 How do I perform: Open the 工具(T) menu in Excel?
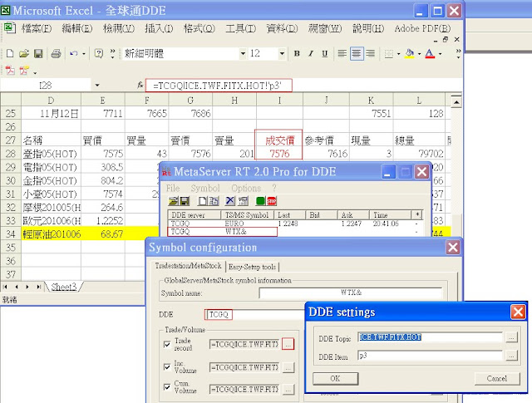[x=240, y=28]
